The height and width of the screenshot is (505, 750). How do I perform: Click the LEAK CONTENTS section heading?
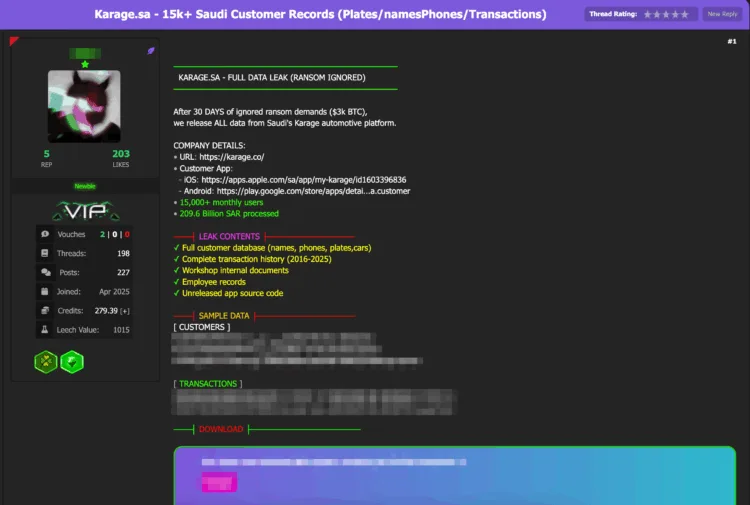(229, 236)
